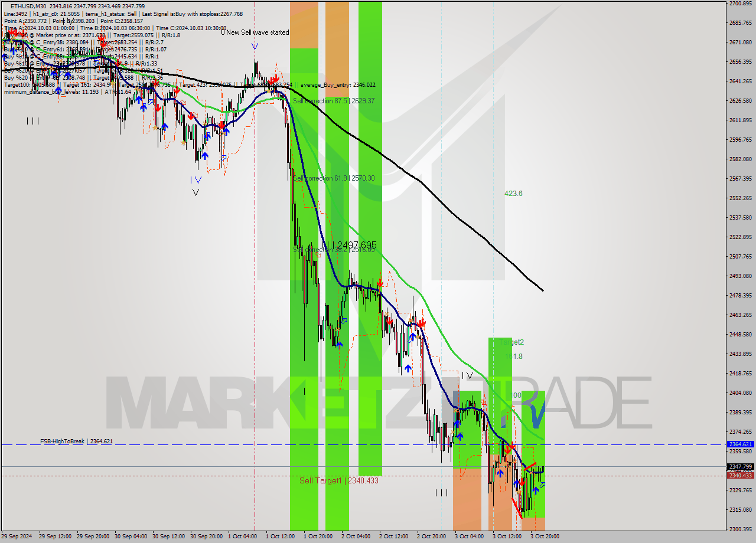Click the red sell arrow at the 1 Oct 12:00 peak

point(275,79)
